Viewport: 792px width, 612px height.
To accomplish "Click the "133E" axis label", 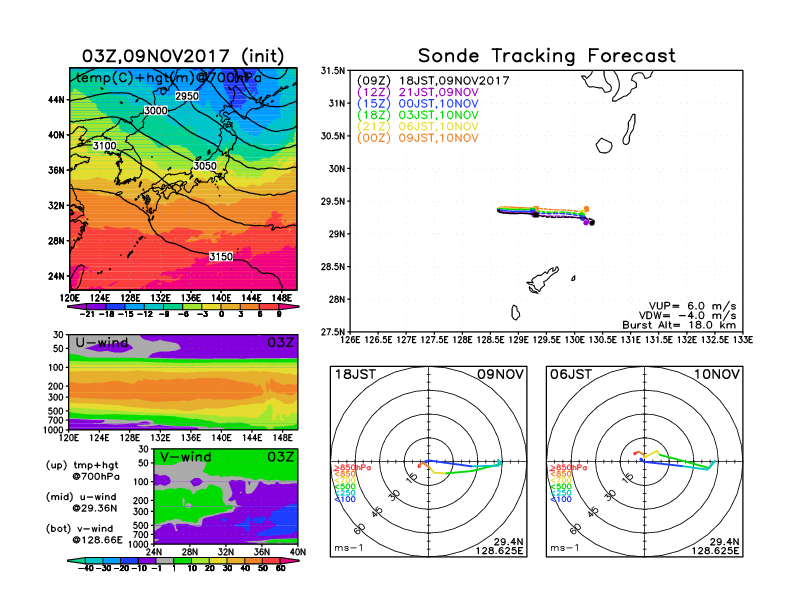I will (743, 340).
